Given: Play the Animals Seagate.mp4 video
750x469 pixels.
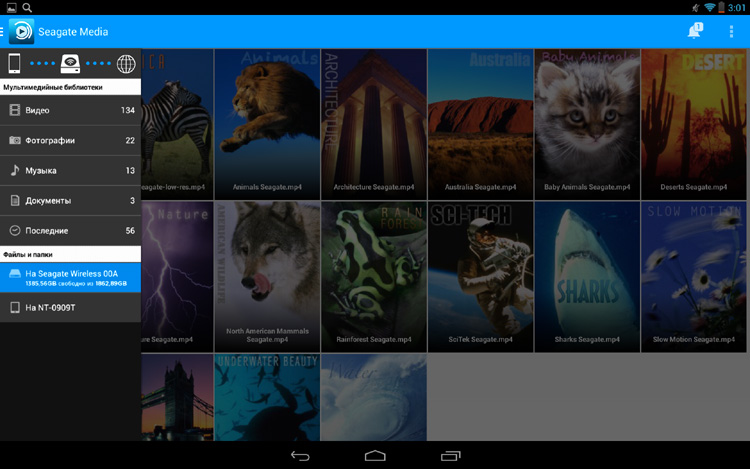Looking at the screenshot, I should 267,120.
